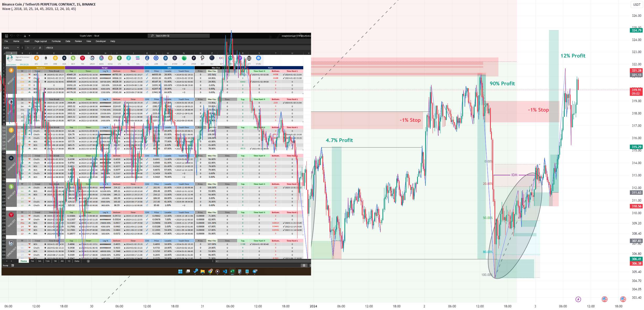Click the BNB coin icon
The width and height of the screenshot is (644, 310).
[x=55, y=58]
